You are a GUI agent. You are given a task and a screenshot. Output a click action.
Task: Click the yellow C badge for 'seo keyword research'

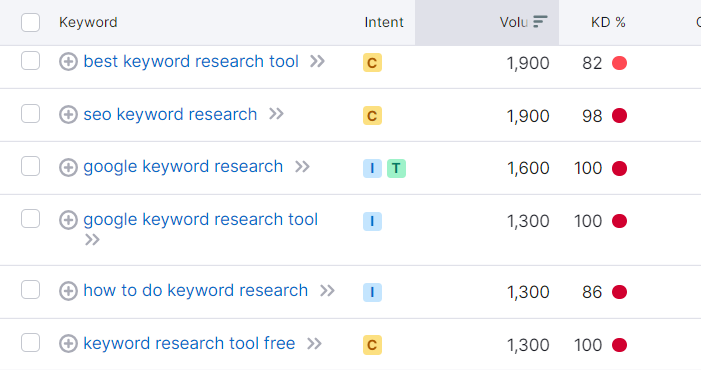(x=372, y=116)
